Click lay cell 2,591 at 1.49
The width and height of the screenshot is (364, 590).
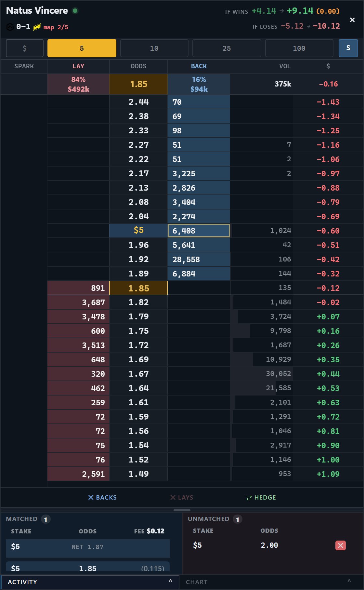78,474
